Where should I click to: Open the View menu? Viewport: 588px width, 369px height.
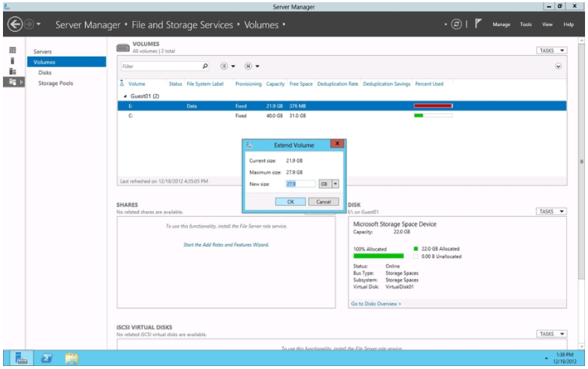pyautogui.click(x=547, y=25)
